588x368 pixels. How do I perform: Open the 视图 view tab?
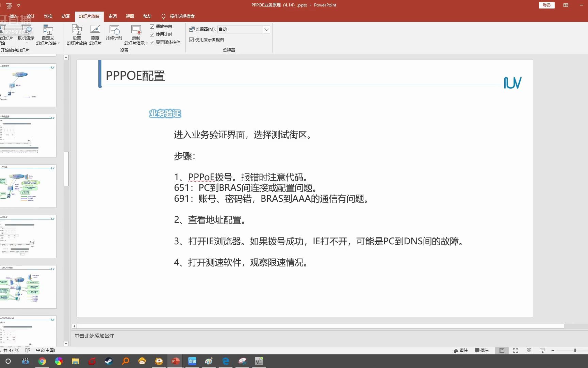pyautogui.click(x=130, y=16)
